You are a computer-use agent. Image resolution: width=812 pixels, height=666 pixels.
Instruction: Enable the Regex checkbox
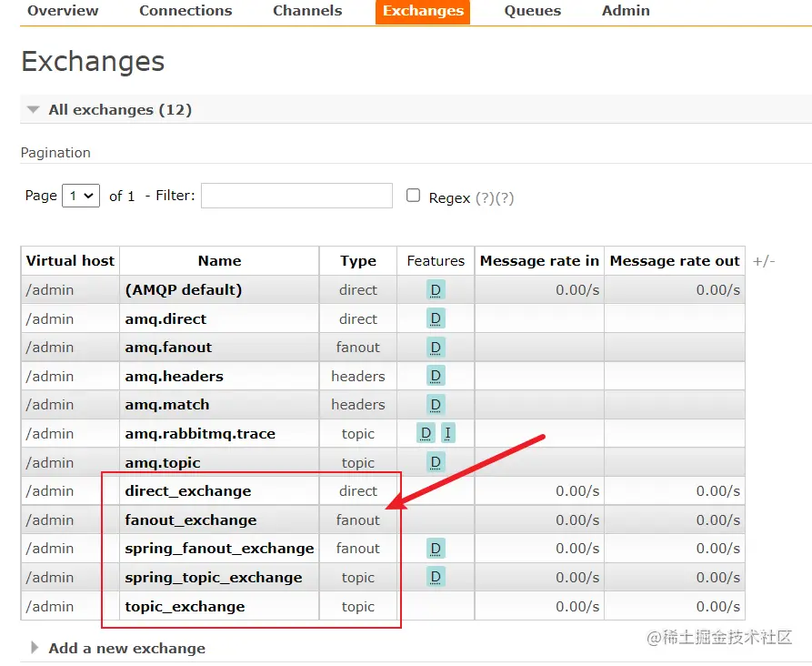tap(413, 196)
